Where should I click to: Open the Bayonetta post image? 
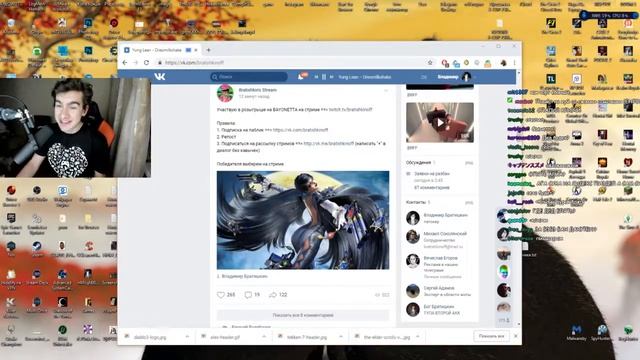[303, 220]
